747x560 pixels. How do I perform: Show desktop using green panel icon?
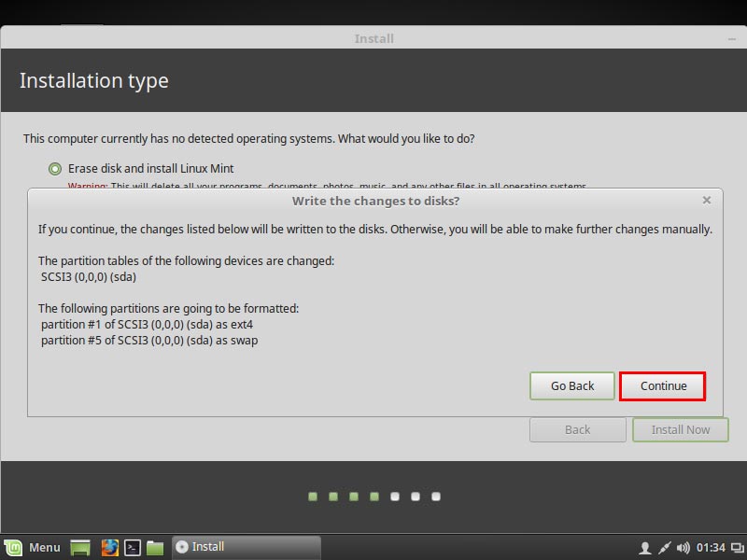(80, 548)
